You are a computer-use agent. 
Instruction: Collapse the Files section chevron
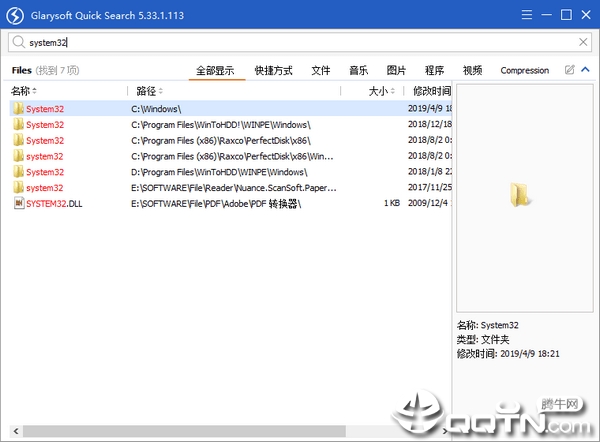coord(585,70)
